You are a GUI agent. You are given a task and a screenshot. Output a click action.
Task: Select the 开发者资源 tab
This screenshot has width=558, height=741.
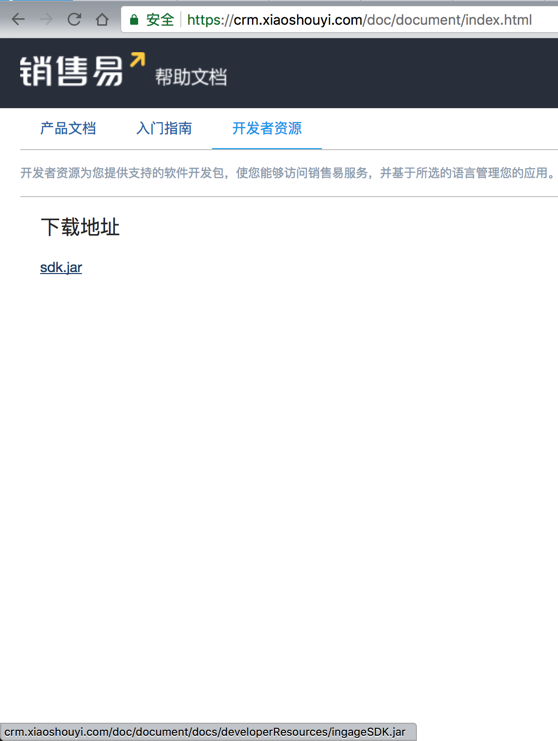pos(267,128)
